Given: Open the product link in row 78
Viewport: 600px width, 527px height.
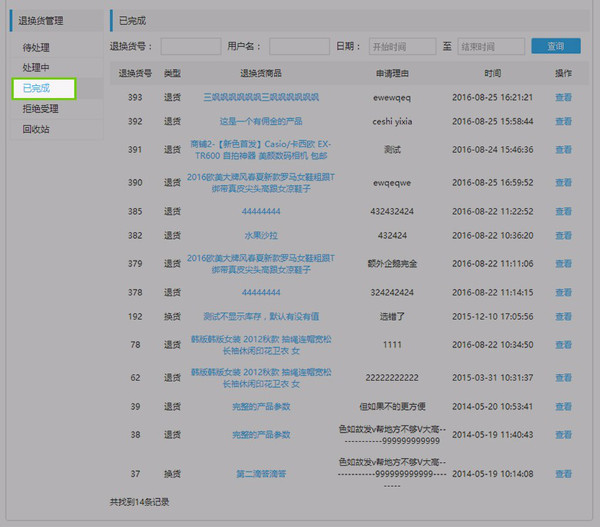Looking at the screenshot, I should (x=261, y=345).
